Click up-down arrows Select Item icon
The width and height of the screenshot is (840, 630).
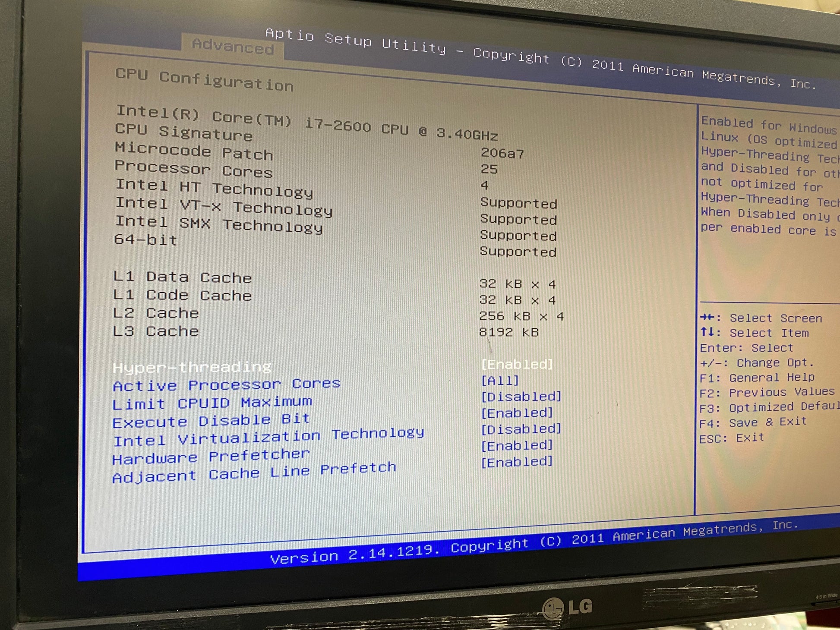click(707, 332)
